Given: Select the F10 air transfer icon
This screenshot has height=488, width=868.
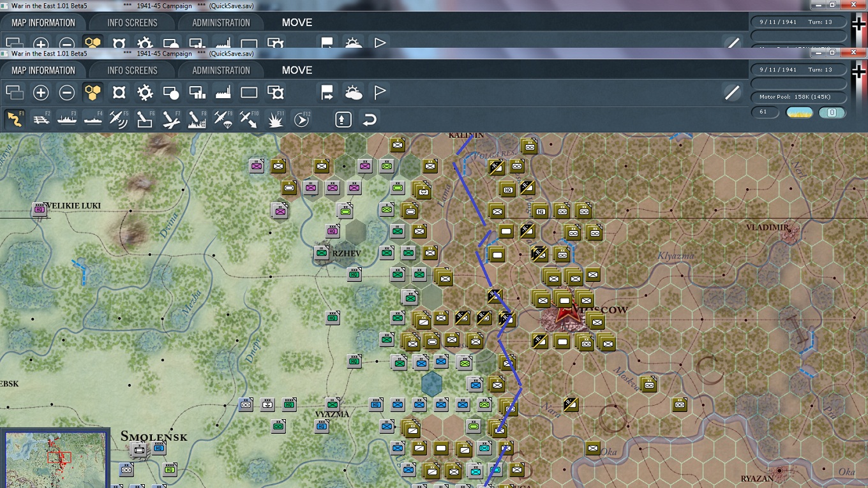Looking at the screenshot, I should click(x=249, y=119).
